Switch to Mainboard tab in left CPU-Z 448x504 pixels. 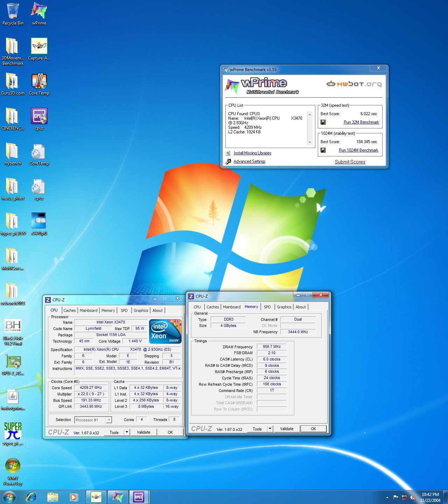[89, 310]
